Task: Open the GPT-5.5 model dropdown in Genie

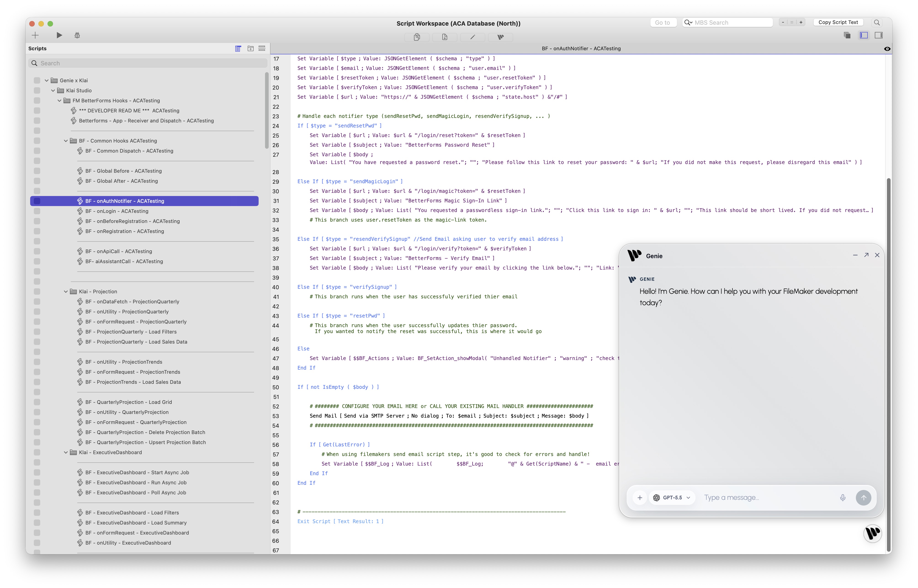Action: pyautogui.click(x=672, y=498)
